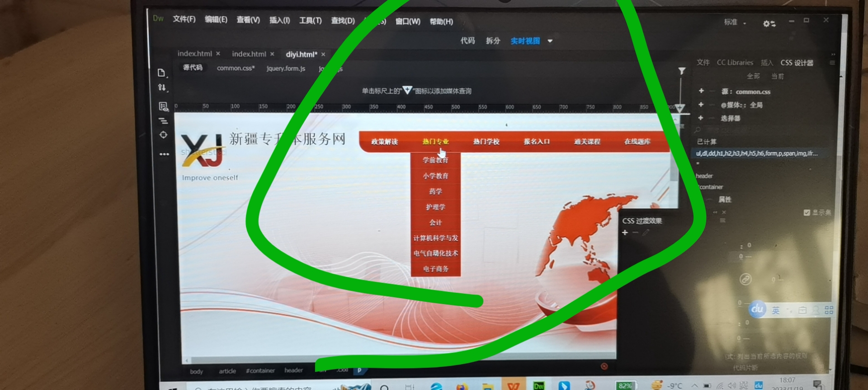Viewport: 868px width, 390px height.
Task: Select the 实时视图 view button
Action: (525, 41)
